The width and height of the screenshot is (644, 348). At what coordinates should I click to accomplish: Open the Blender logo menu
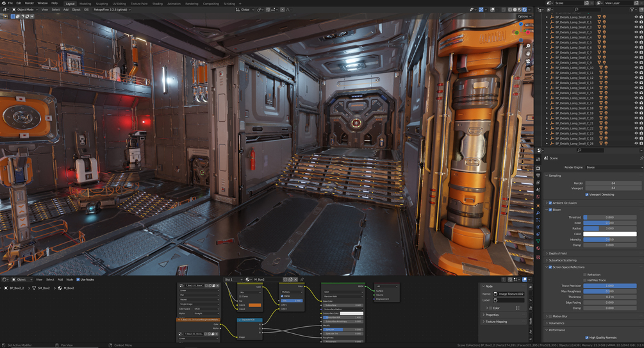click(3, 3)
